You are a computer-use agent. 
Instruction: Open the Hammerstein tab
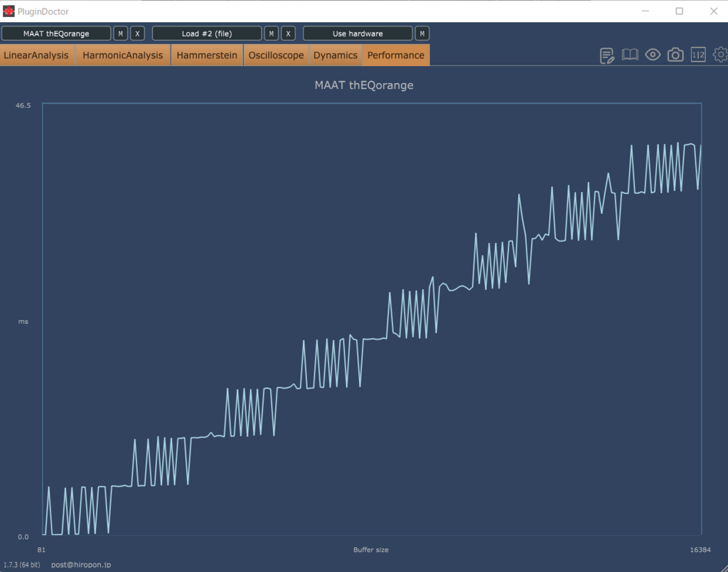click(207, 55)
